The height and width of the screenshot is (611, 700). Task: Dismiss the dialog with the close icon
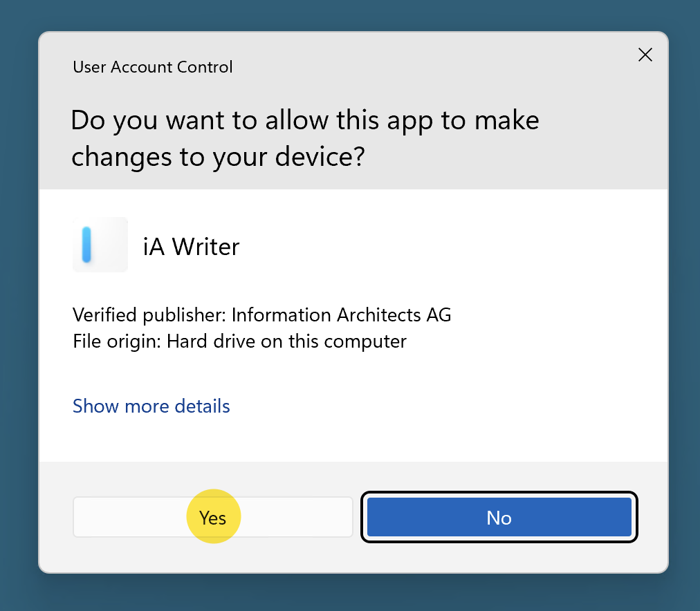click(x=645, y=55)
